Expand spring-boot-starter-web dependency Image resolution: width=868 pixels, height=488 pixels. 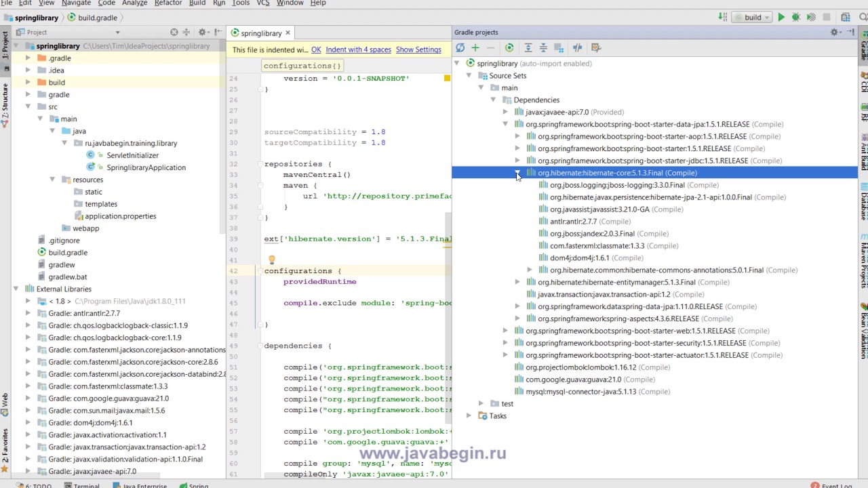point(505,331)
